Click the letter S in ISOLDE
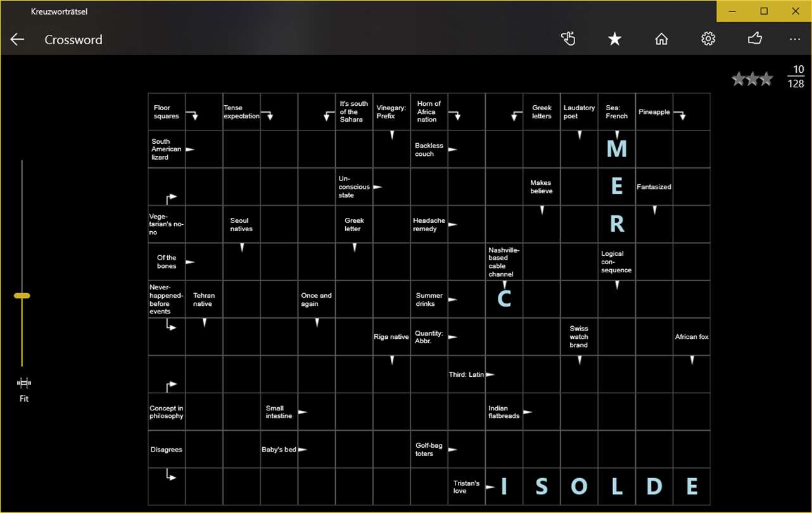The height and width of the screenshot is (513, 812). 542,486
